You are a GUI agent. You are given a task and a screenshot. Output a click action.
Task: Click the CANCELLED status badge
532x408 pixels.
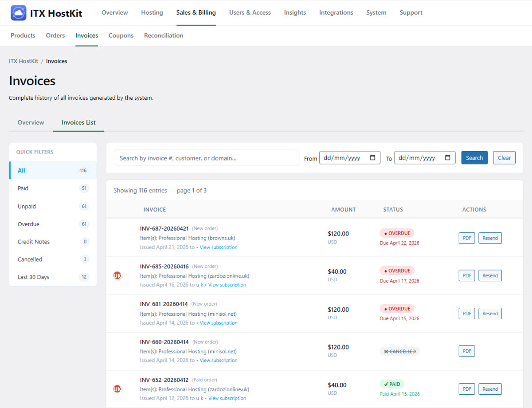399,351
